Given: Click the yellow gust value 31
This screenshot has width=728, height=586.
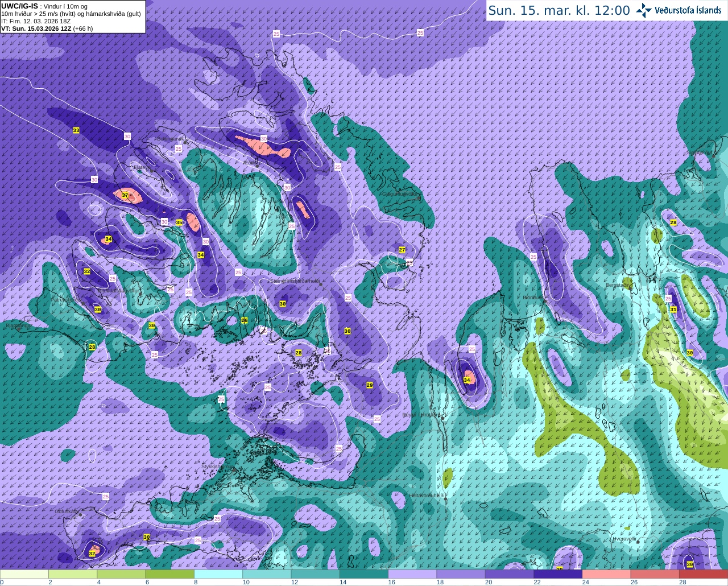Looking at the screenshot, I should 673,309.
